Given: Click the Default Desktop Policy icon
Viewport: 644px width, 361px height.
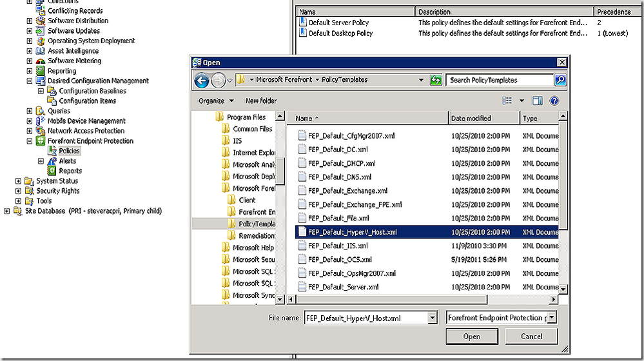Looking at the screenshot, I should click(x=303, y=32).
